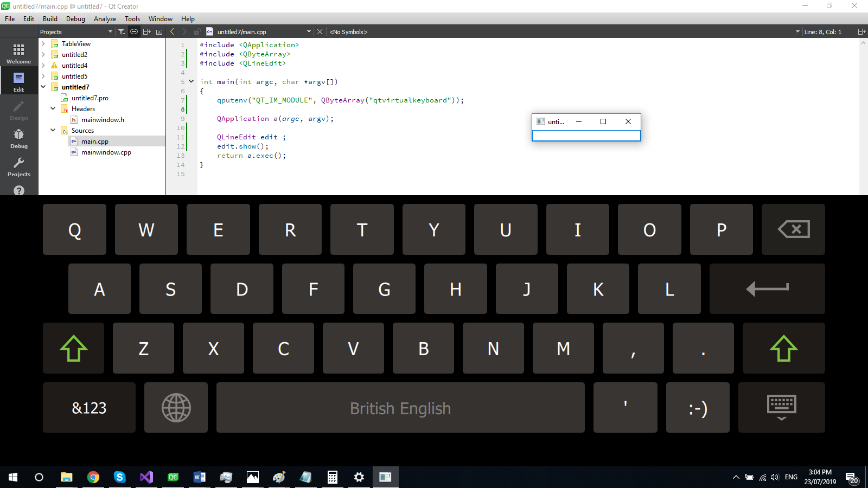Show hidden system tray icons
The height and width of the screenshot is (488, 868).
click(736, 477)
